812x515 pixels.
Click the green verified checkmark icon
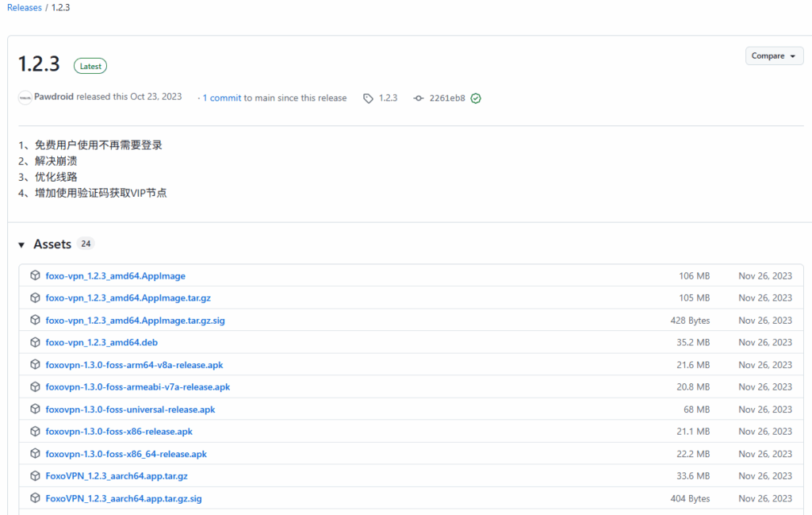(476, 98)
